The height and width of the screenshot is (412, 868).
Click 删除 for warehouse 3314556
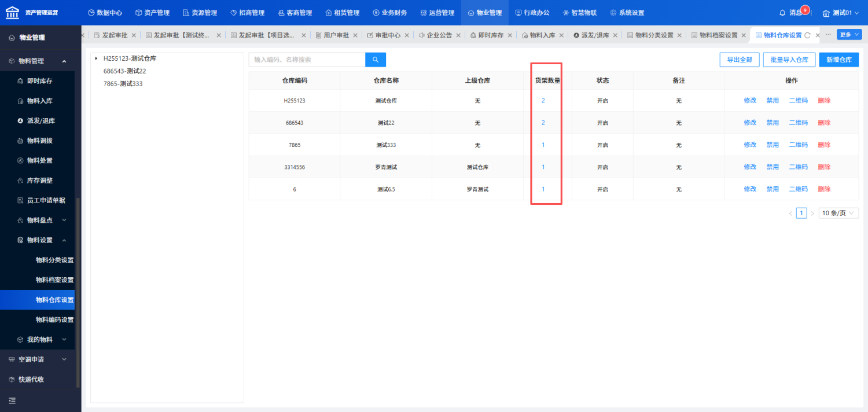(824, 167)
